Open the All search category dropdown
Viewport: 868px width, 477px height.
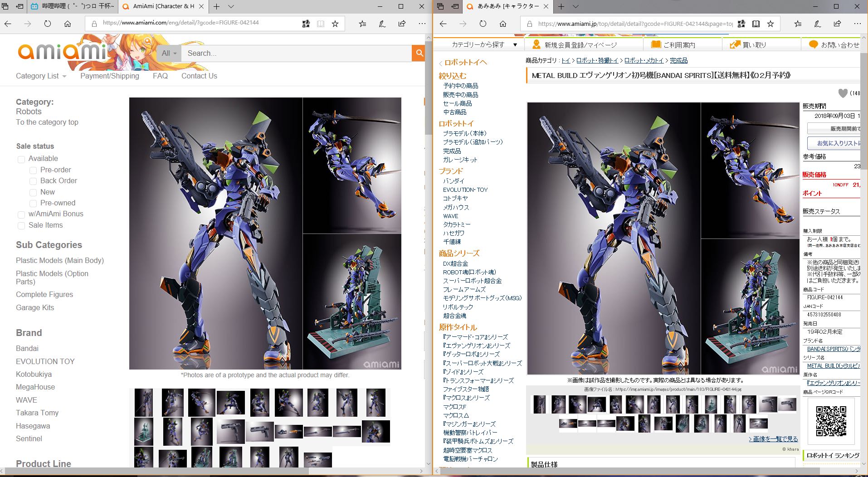click(x=169, y=53)
